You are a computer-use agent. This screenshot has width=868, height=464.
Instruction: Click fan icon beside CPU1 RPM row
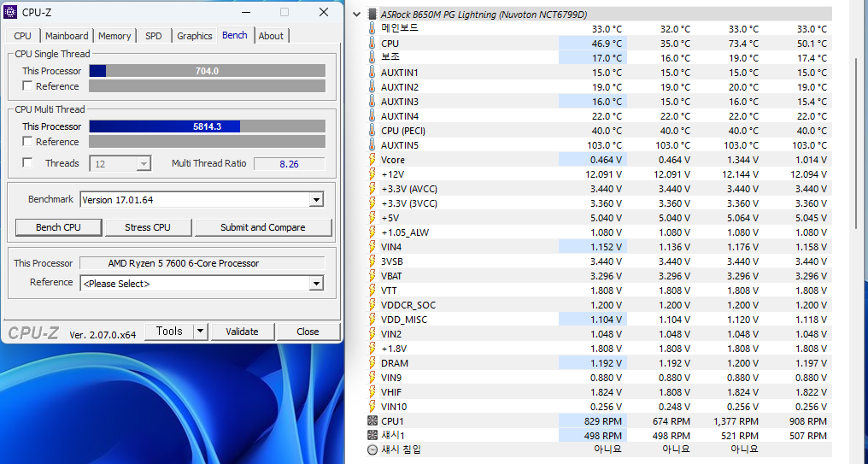pos(372,421)
